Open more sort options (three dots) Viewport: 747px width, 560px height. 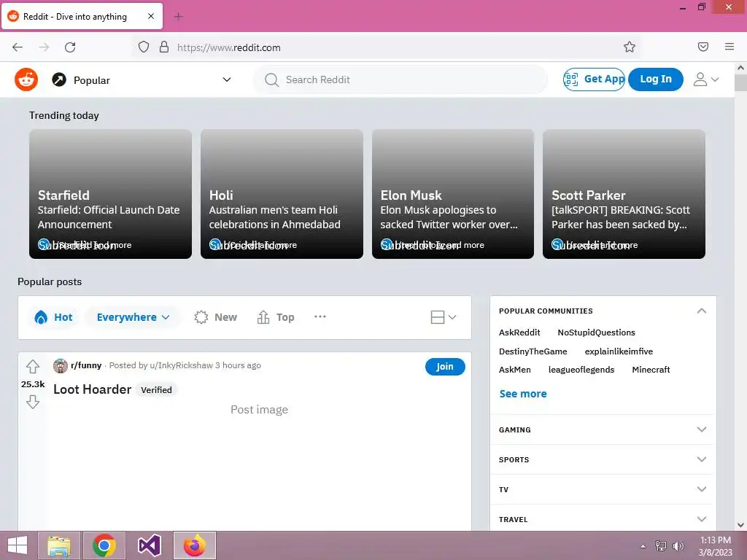pyautogui.click(x=320, y=316)
